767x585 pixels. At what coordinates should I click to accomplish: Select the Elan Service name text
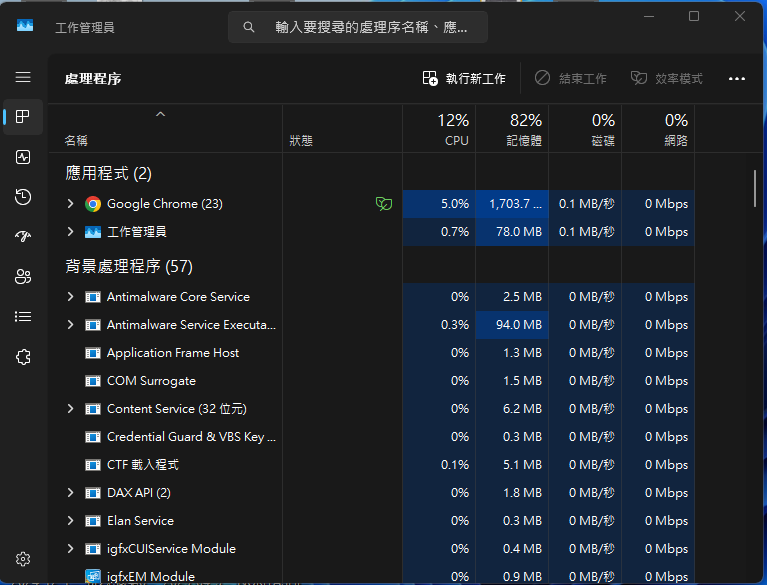(140, 521)
